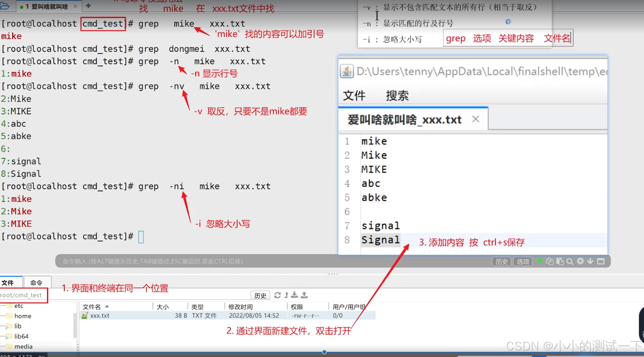The image size is (644, 357).
Task: Open the 文件 menu in editor window
Action: tap(354, 95)
